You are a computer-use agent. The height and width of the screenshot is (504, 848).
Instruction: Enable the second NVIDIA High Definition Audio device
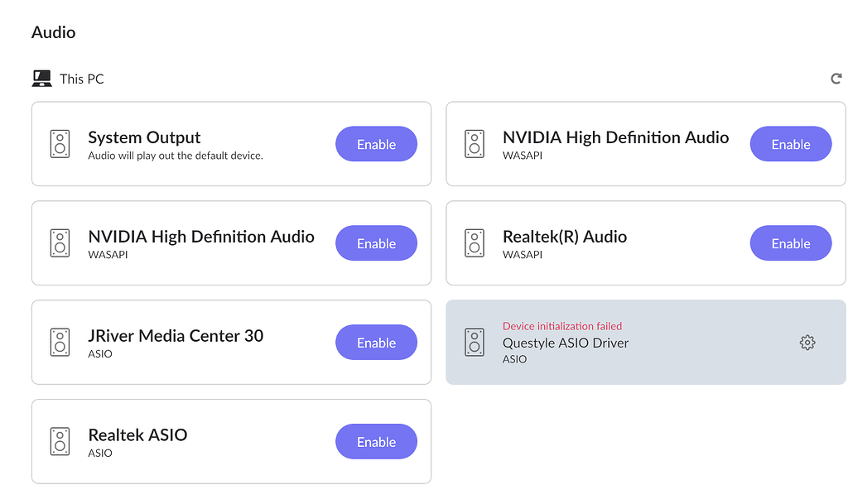791,143
